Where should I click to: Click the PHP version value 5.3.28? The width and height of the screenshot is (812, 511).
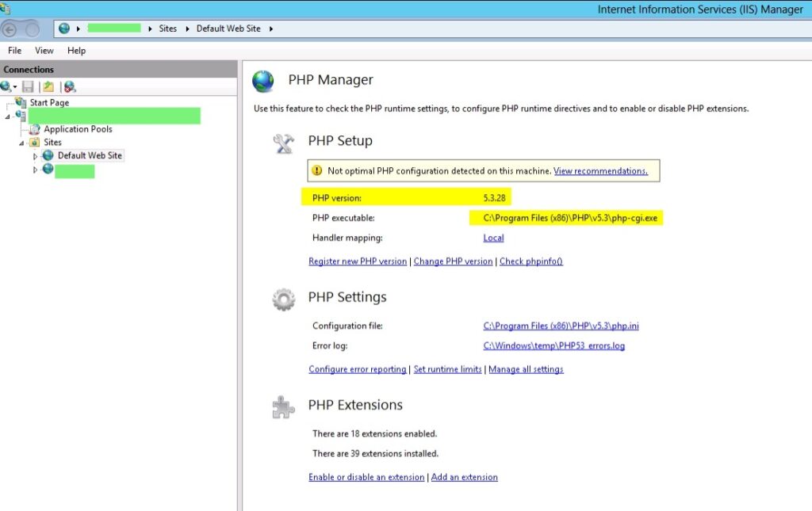[x=495, y=197]
